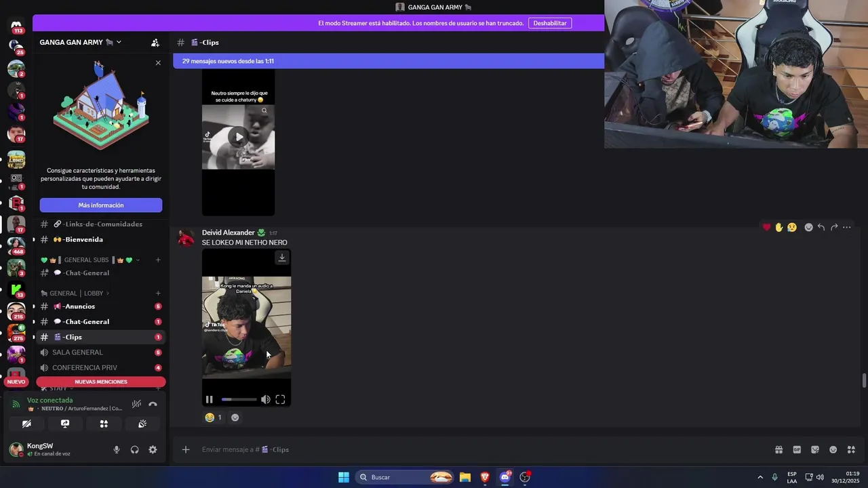Pause the playing video clip
The image size is (868, 488).
(x=210, y=399)
